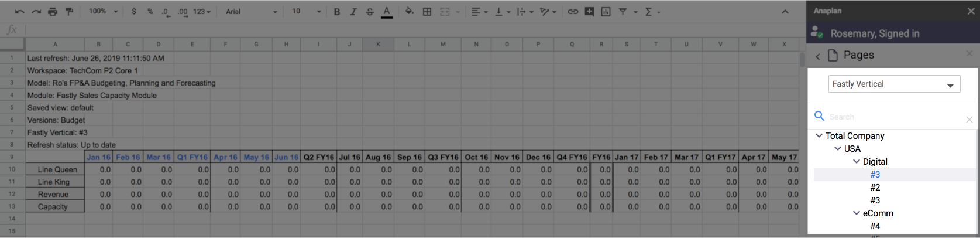980x238 pixels.
Task: Collapse the Digital tree node
Action: [857, 161]
